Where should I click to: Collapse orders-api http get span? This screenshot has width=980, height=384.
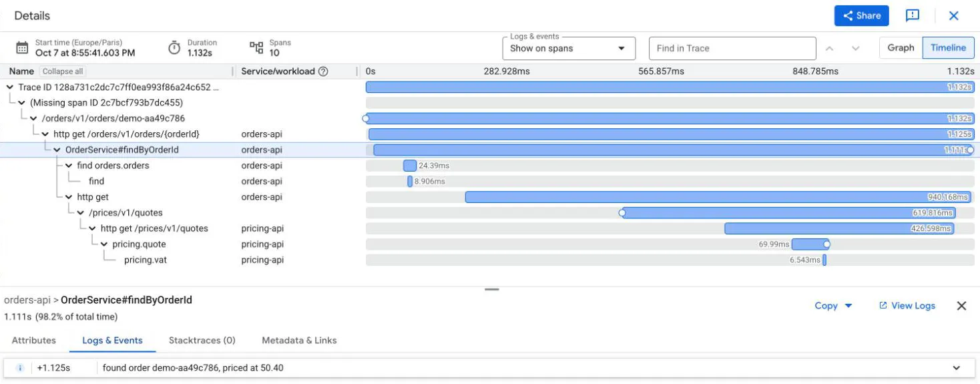pos(69,197)
